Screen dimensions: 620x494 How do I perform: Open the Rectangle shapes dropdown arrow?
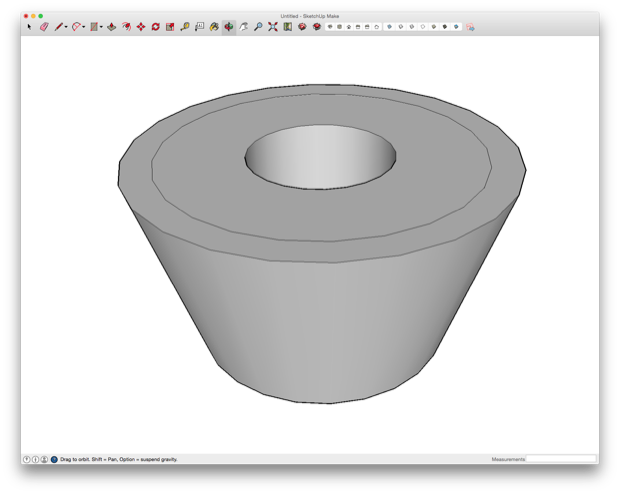[x=101, y=27]
